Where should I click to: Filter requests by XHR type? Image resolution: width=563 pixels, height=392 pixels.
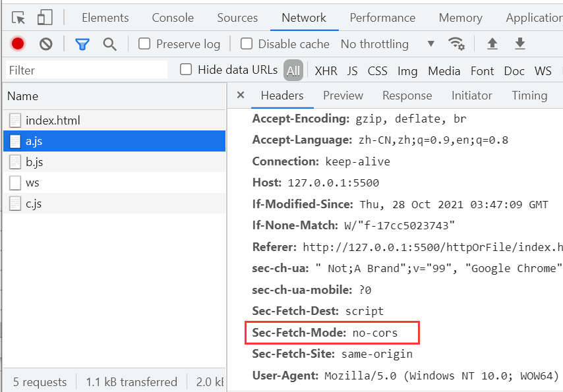[326, 70]
